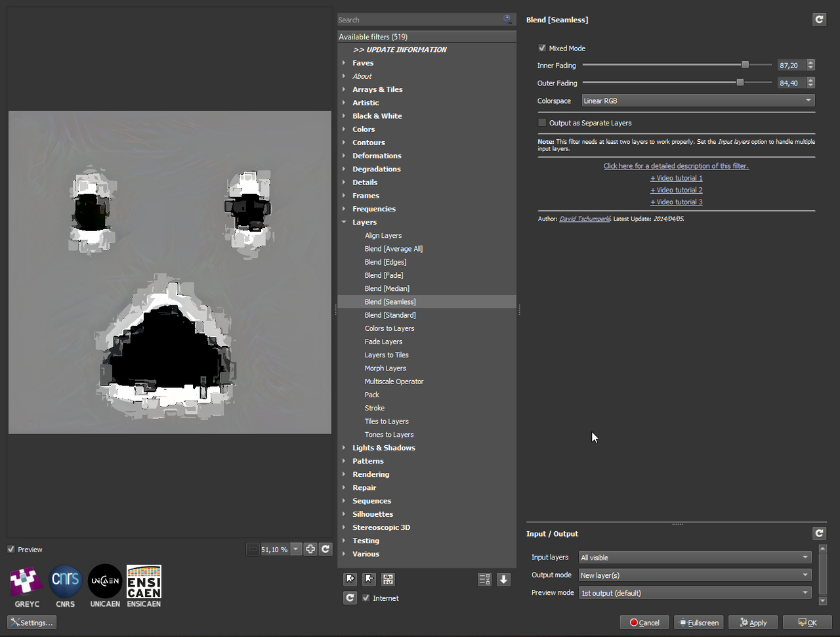840x637 pixels.
Task: Click the Outer Fading slider handle
Action: click(x=740, y=82)
